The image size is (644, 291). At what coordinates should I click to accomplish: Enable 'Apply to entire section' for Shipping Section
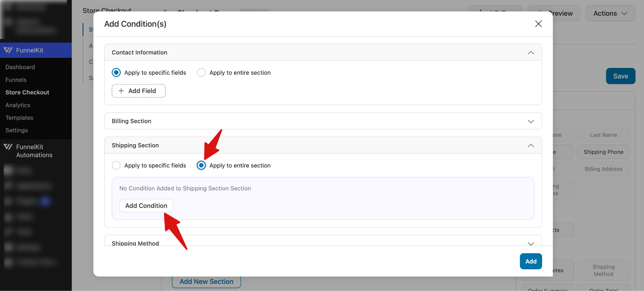point(201,165)
